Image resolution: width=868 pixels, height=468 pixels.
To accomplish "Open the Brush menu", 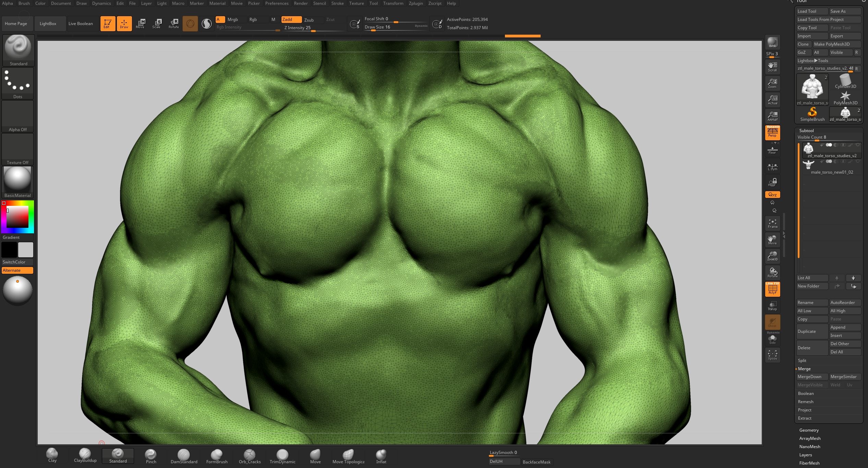I will 24,3.
